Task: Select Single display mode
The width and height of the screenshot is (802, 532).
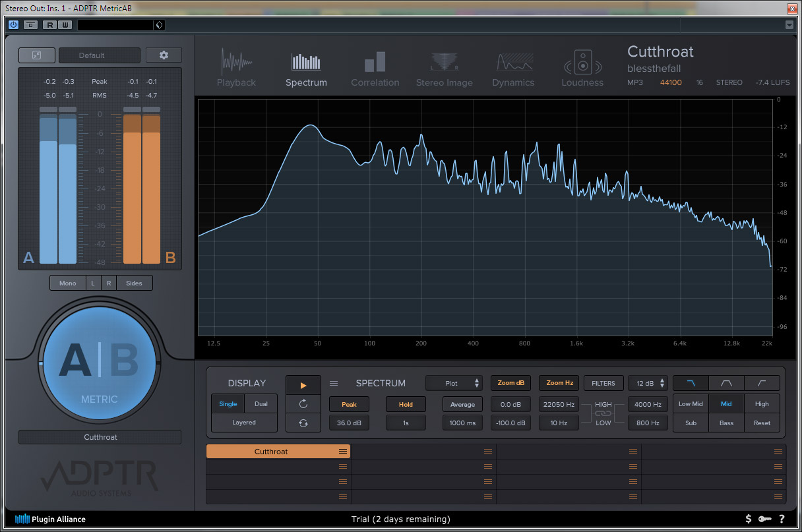Action: click(228, 404)
